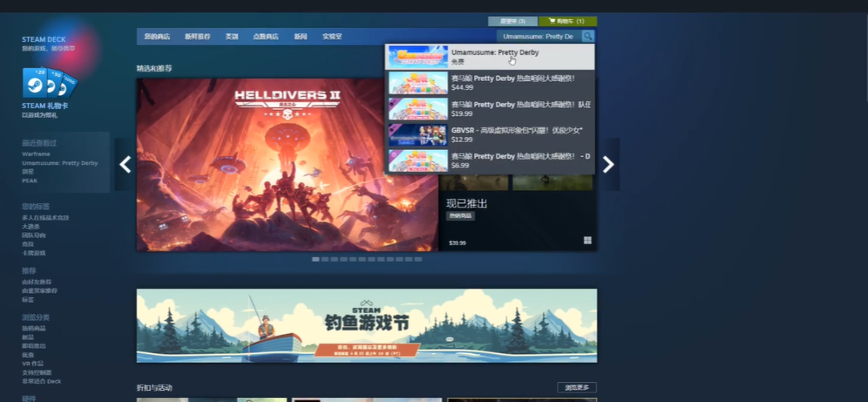Select the GBVSR $12.99 result
This screenshot has height=402, width=868.
click(490, 134)
